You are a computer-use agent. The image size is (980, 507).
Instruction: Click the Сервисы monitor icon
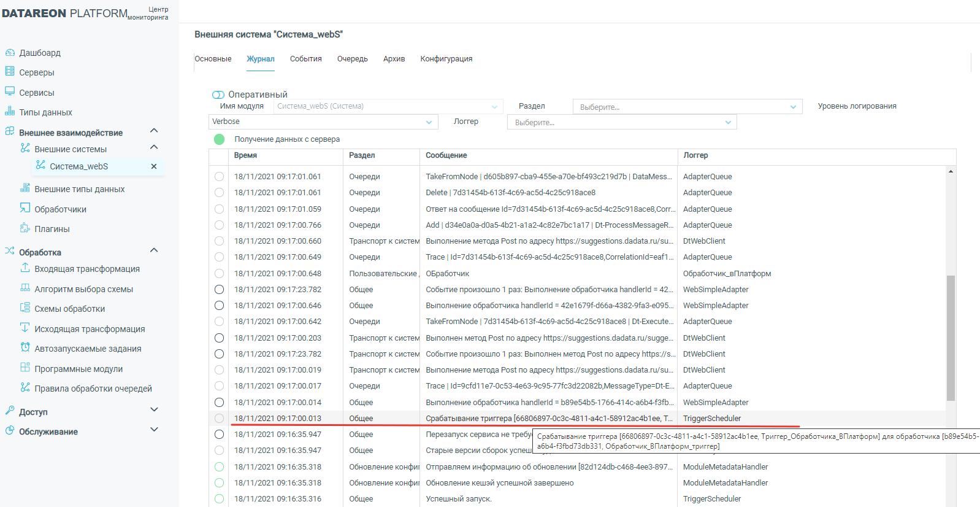[x=10, y=92]
